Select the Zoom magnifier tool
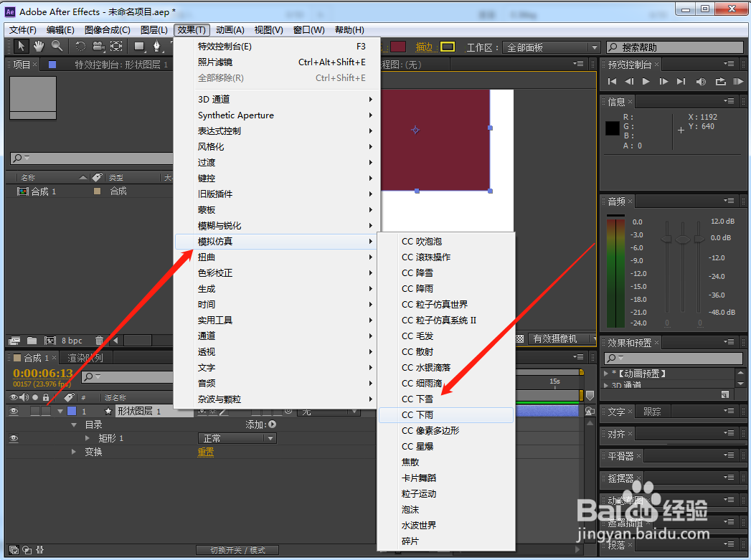Viewport: 751px width, 560px height. tap(57, 47)
